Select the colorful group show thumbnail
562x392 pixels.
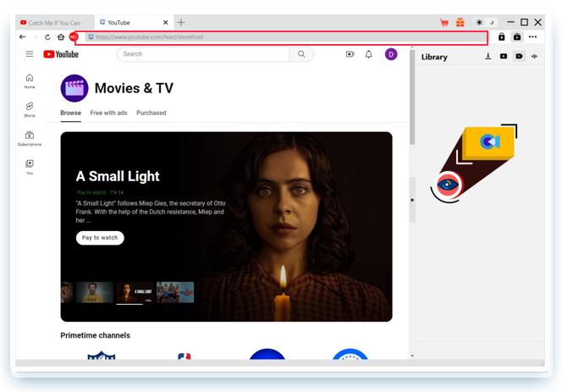click(x=175, y=292)
